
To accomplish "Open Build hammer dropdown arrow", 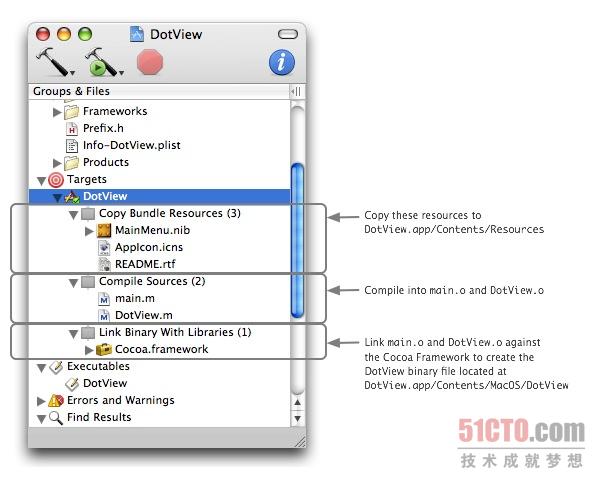I will (72, 73).
